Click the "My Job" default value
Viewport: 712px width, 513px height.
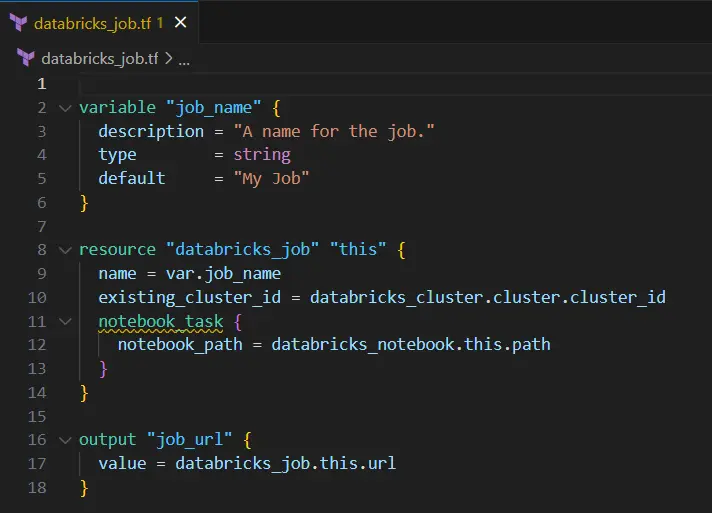[x=271, y=178]
